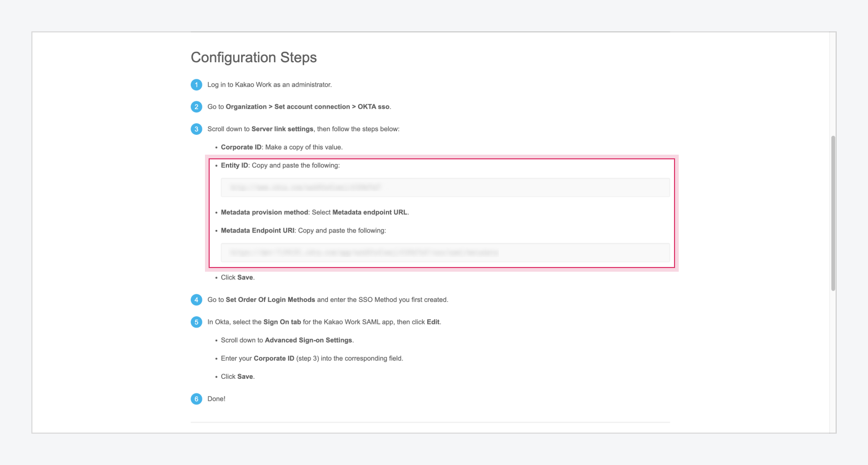Click the vertical scrollbar thumb of the page
This screenshot has height=465, width=868.
(x=833, y=213)
